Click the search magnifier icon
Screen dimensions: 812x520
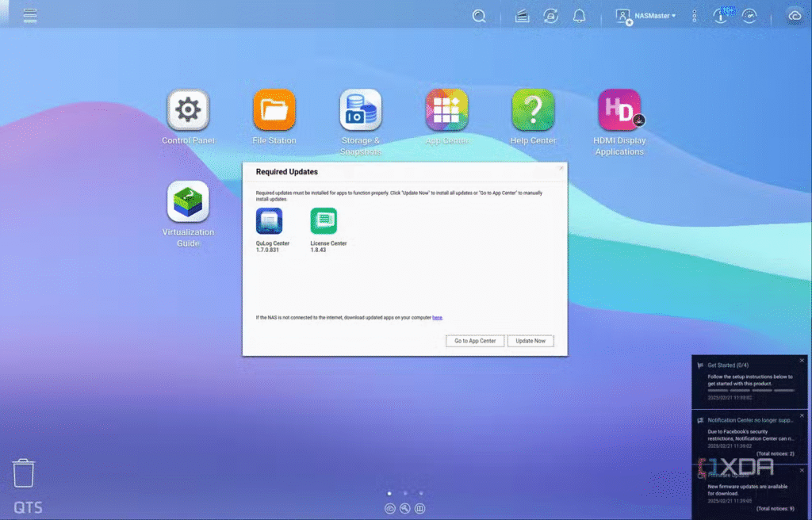[x=479, y=16]
